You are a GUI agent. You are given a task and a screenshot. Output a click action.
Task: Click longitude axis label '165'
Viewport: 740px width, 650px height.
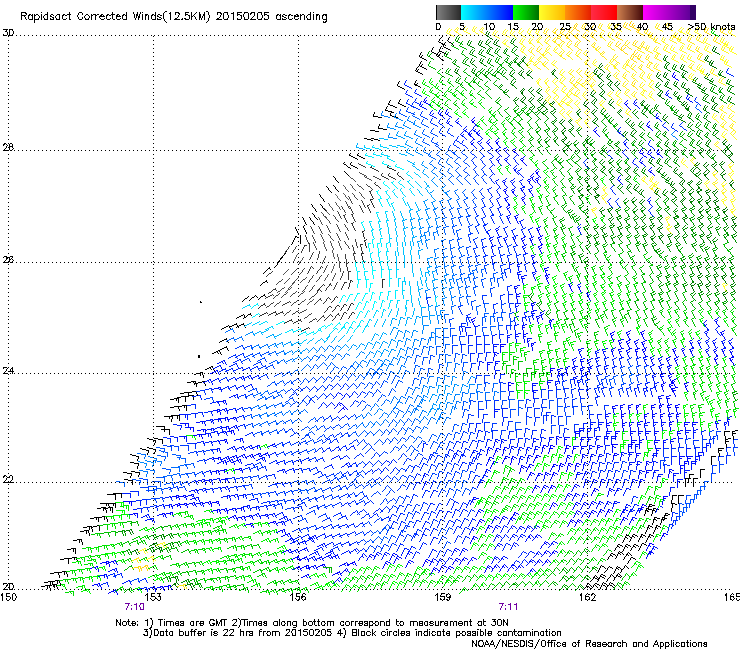(732, 597)
